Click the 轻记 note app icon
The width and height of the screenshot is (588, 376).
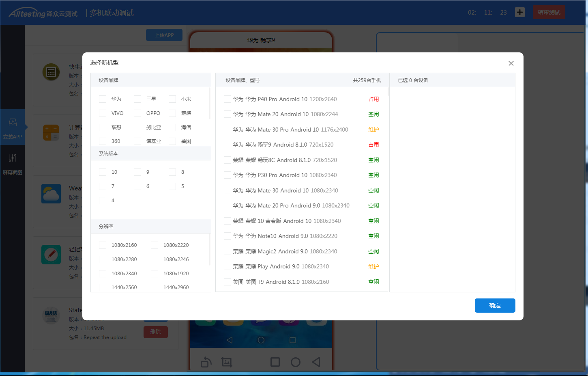(51, 255)
